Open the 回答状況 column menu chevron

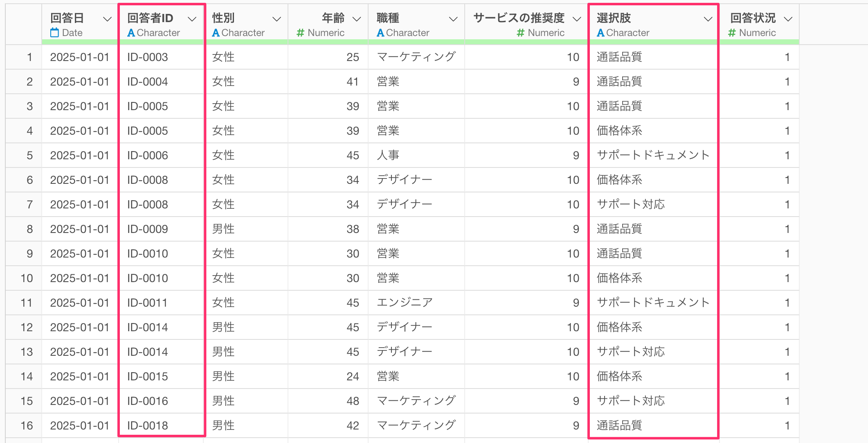pos(788,19)
